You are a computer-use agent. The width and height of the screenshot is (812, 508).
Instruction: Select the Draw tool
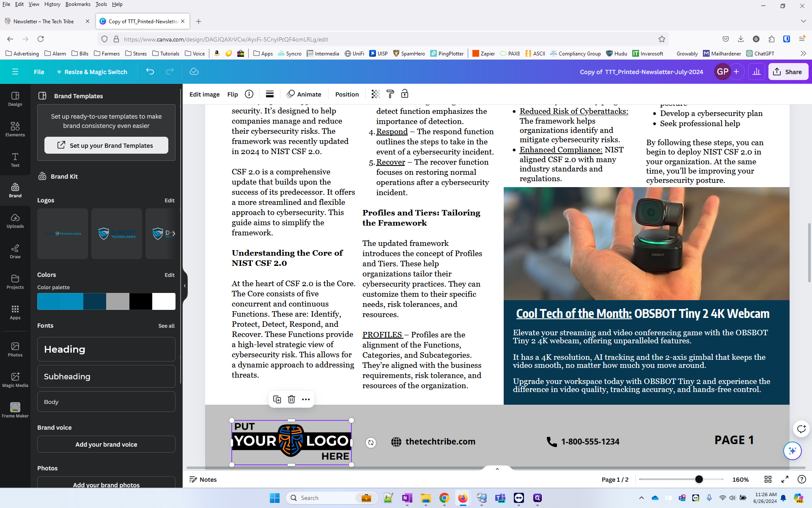pos(15,251)
